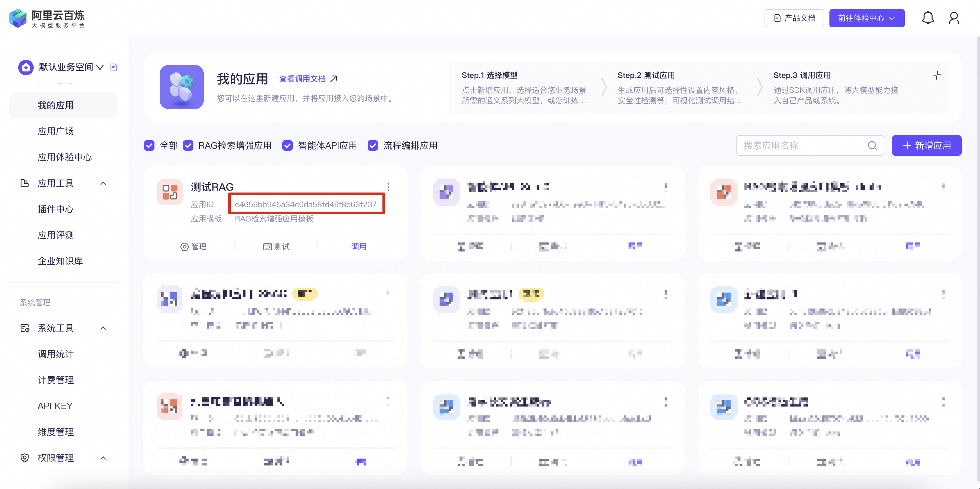Click the 阿里云百炼 logo
Image resolution: width=980 pixels, height=489 pixels.
47,18
